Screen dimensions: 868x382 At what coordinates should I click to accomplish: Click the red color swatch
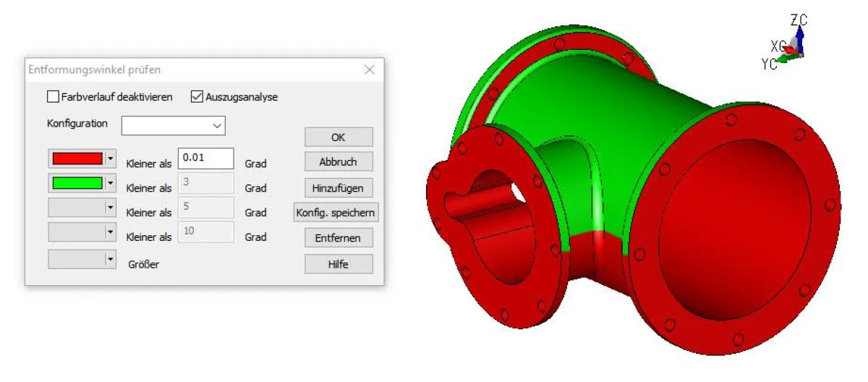pyautogui.click(x=77, y=158)
